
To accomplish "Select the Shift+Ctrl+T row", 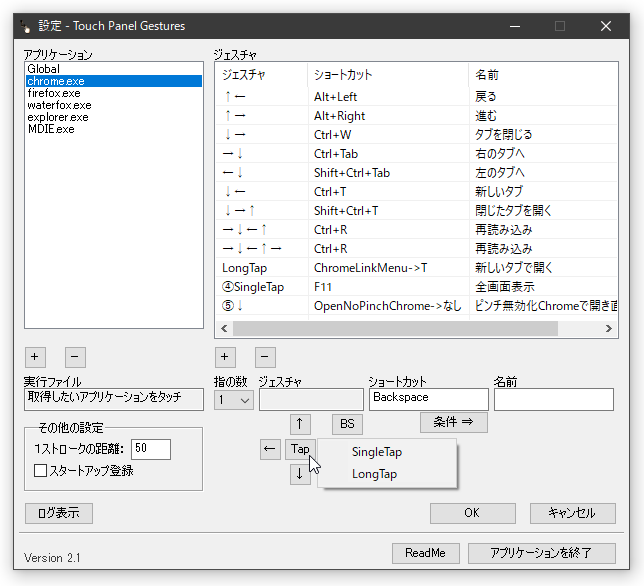I will 416,211.
